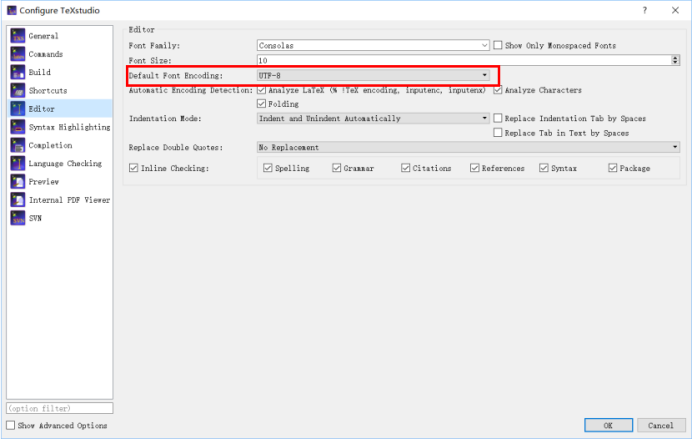Screen dimensions: 692x439
Task: Toggle Citations inline checking
Action: pyautogui.click(x=405, y=168)
